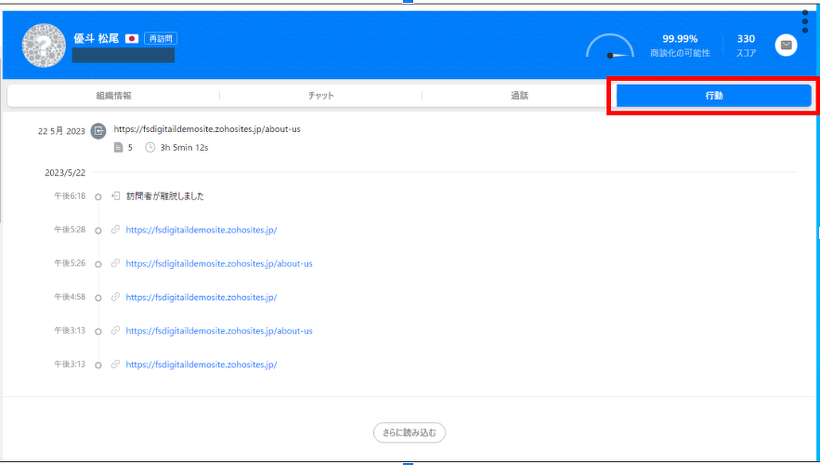Click the clock icon beside 3h 5min 12s
Image resolution: width=820 pixels, height=465 pixels.
pyautogui.click(x=151, y=147)
